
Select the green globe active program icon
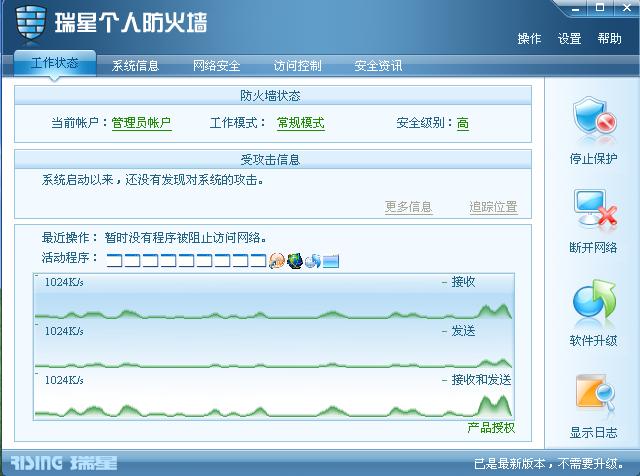pyautogui.click(x=295, y=260)
